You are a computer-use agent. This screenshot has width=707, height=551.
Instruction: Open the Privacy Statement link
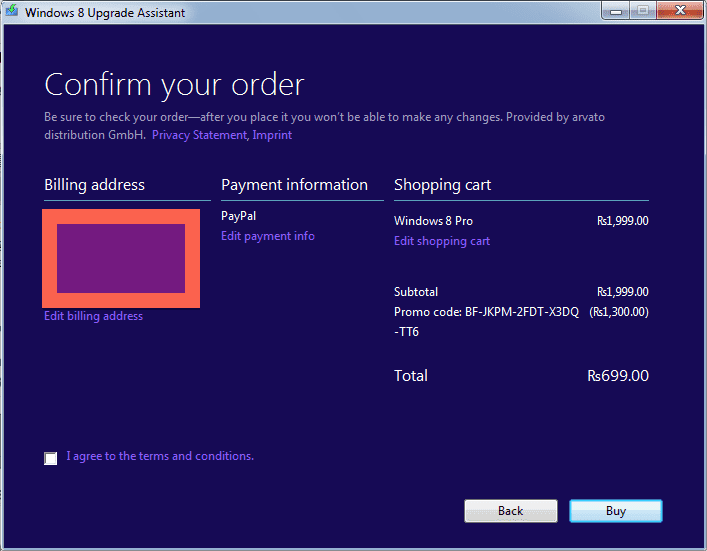pos(199,135)
